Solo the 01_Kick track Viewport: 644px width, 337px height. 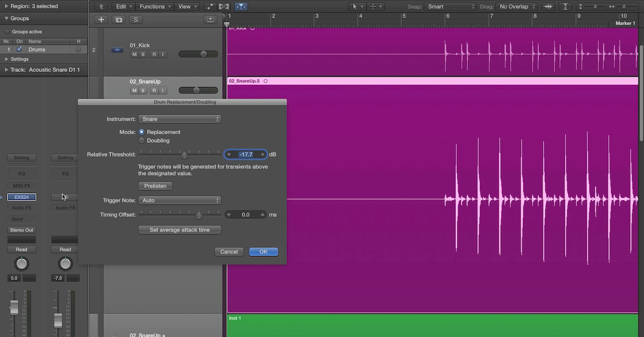(143, 54)
